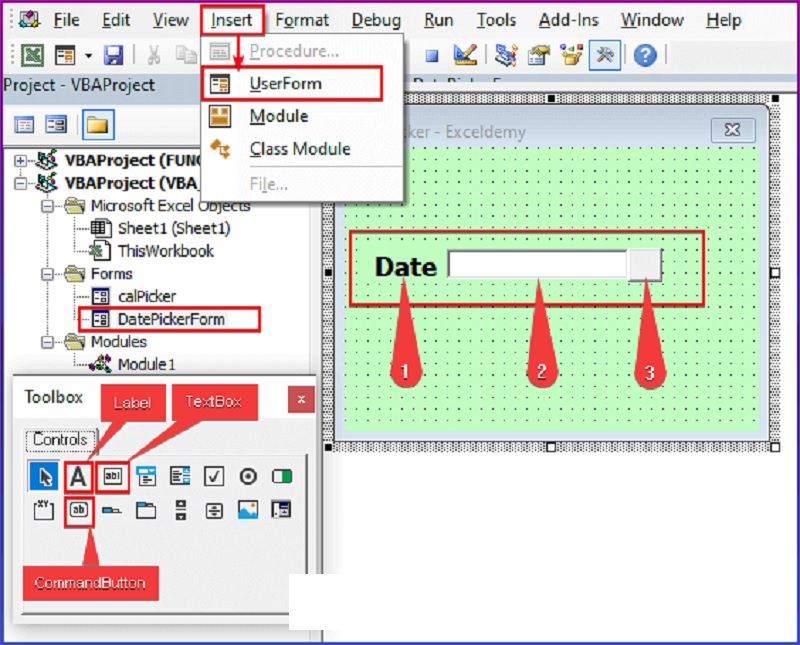The height and width of the screenshot is (645, 800).
Task: Select the CheckBox control in Toolbox
Action: (214, 476)
